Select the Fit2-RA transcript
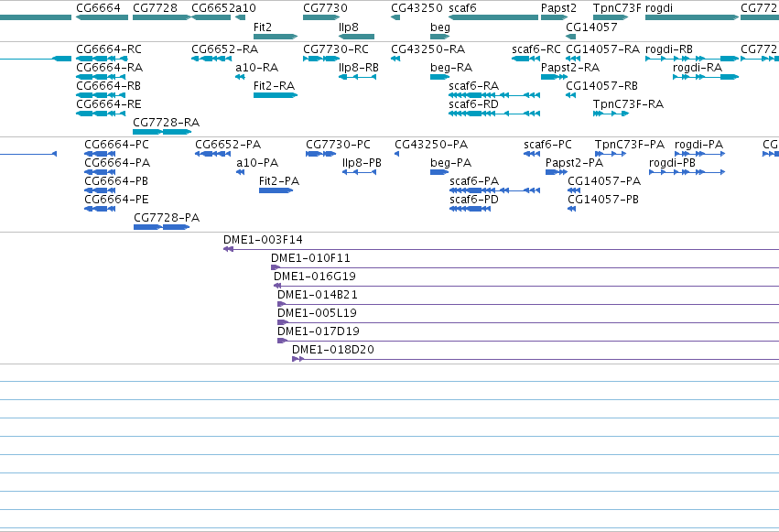The height and width of the screenshot is (532, 779). (x=276, y=95)
